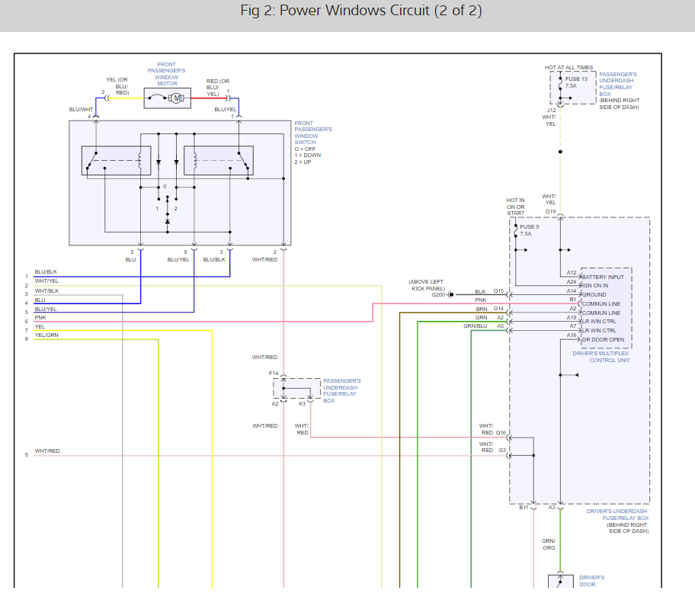Click the Fig 2 Power Windows Circuit title

(360, 10)
